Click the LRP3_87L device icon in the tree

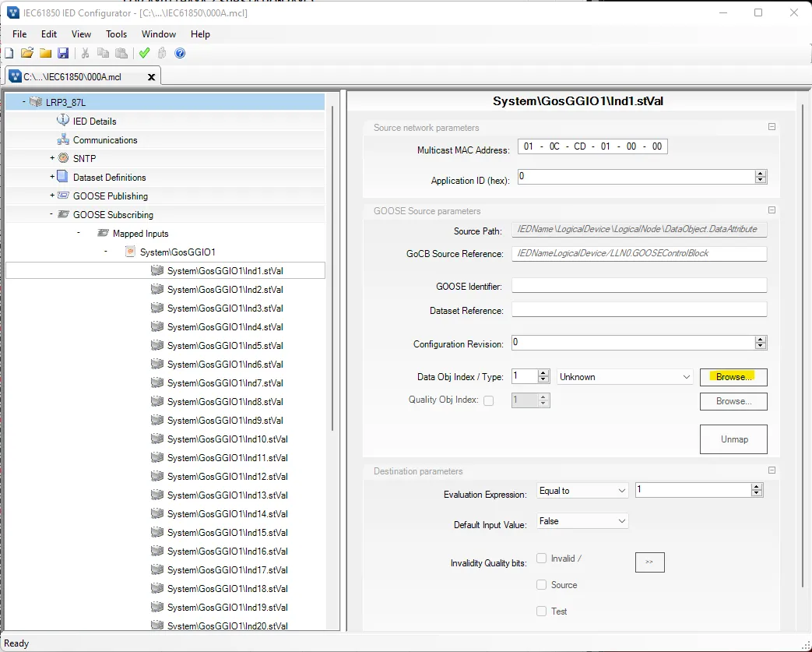(36, 101)
